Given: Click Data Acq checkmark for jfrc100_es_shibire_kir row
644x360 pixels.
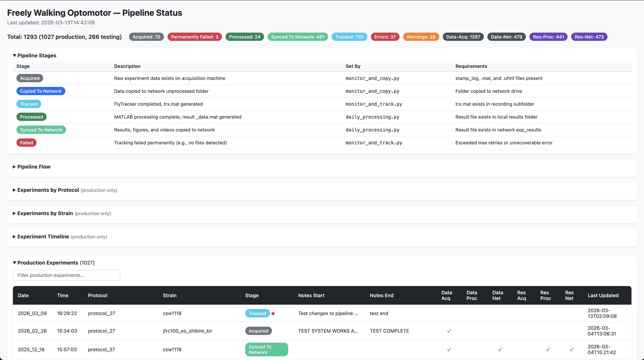Looking at the screenshot, I should [x=449, y=331].
